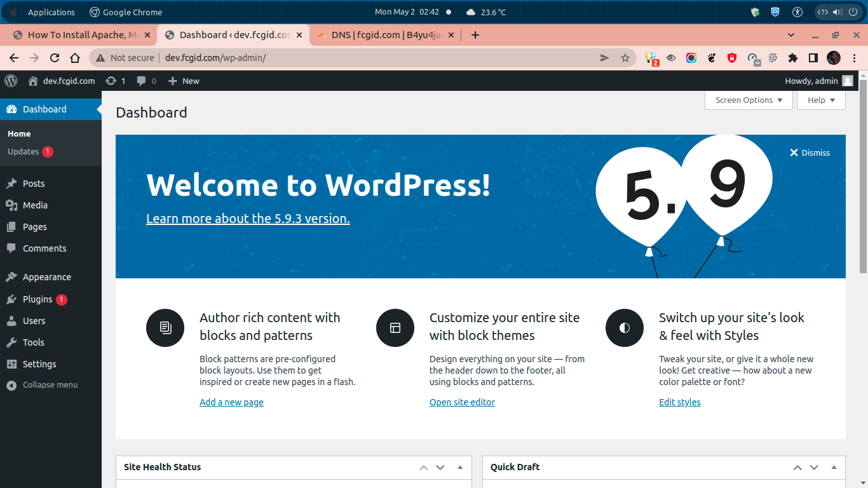Open Dashboard menu in sidebar
The image size is (868, 488).
(x=51, y=109)
